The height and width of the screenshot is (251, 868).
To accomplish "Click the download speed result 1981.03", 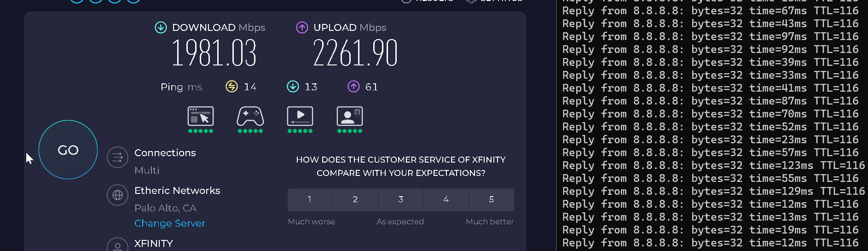I will coord(214,53).
